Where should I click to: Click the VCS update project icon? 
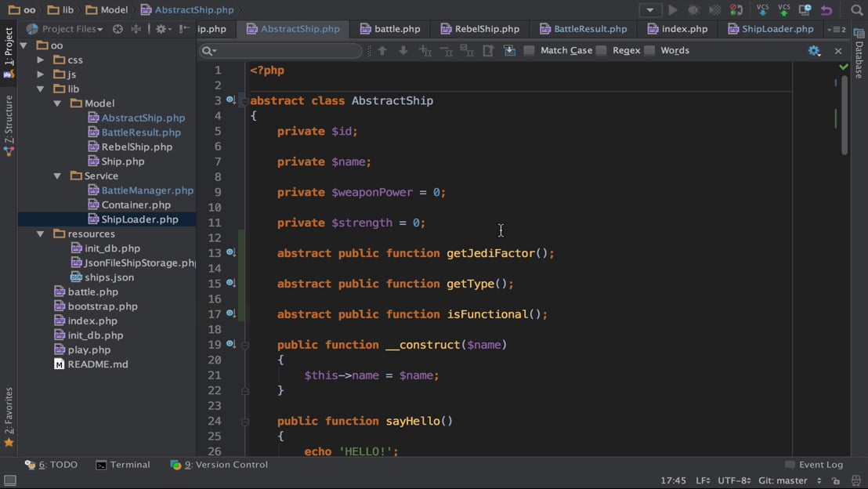762,10
